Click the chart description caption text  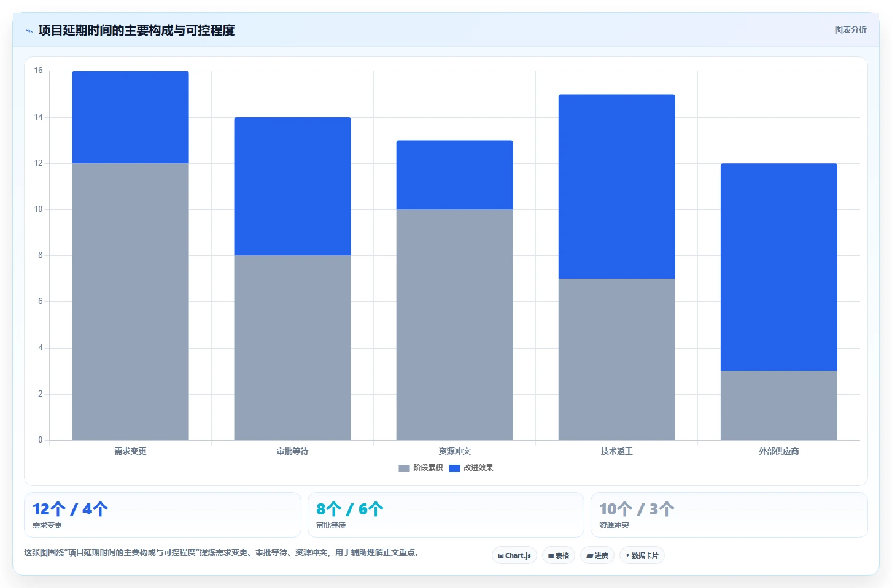[222, 552]
